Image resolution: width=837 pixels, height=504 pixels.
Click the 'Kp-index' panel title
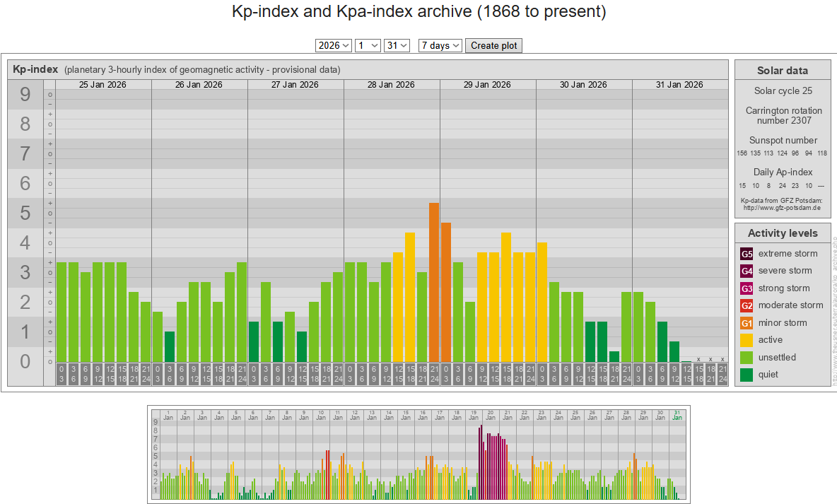point(35,69)
